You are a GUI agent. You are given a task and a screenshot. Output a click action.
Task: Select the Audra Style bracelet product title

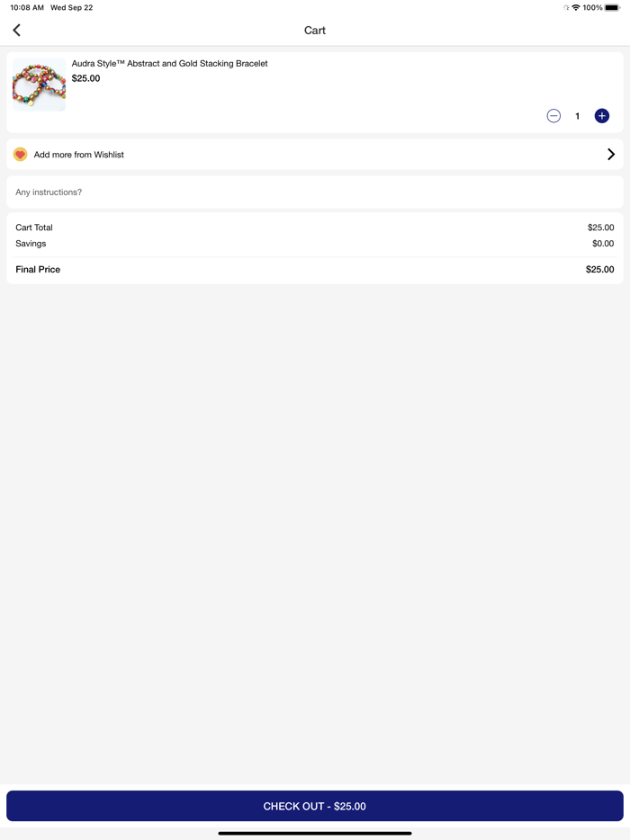(x=170, y=64)
